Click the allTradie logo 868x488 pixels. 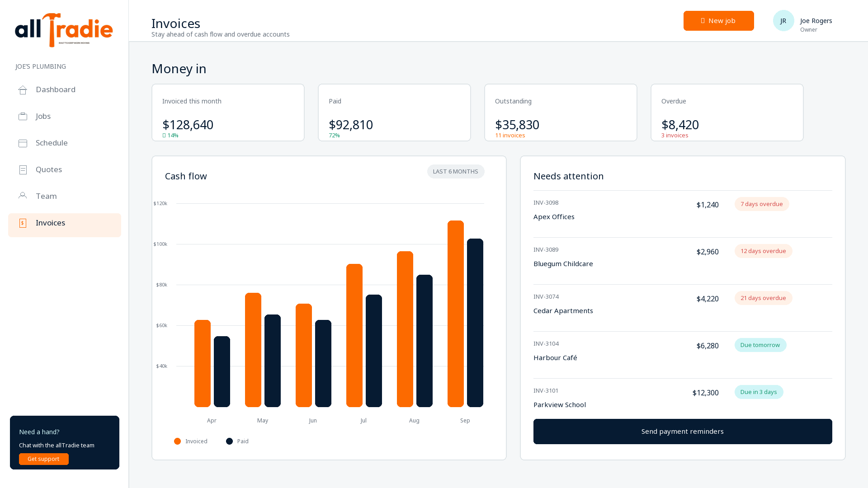[x=64, y=30]
